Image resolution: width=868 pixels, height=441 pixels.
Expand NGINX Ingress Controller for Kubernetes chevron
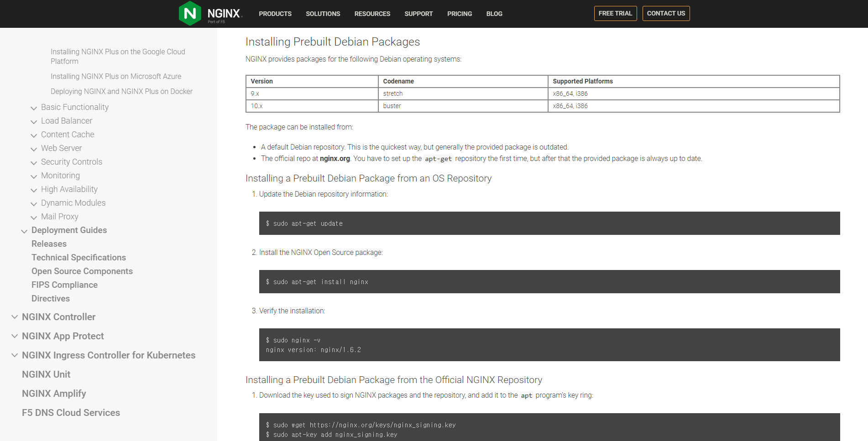tap(15, 355)
